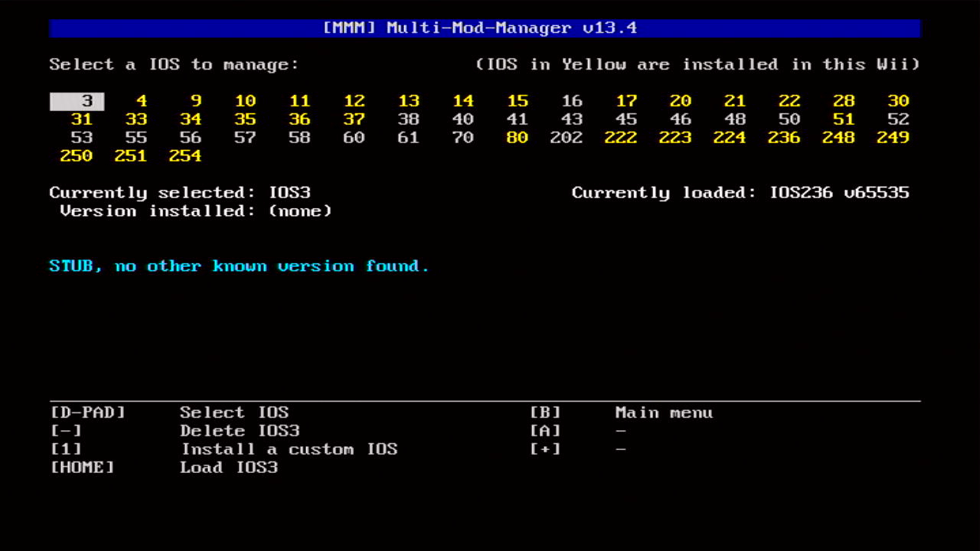
Task: Select the yellow IOS 51 entry
Action: (x=844, y=119)
